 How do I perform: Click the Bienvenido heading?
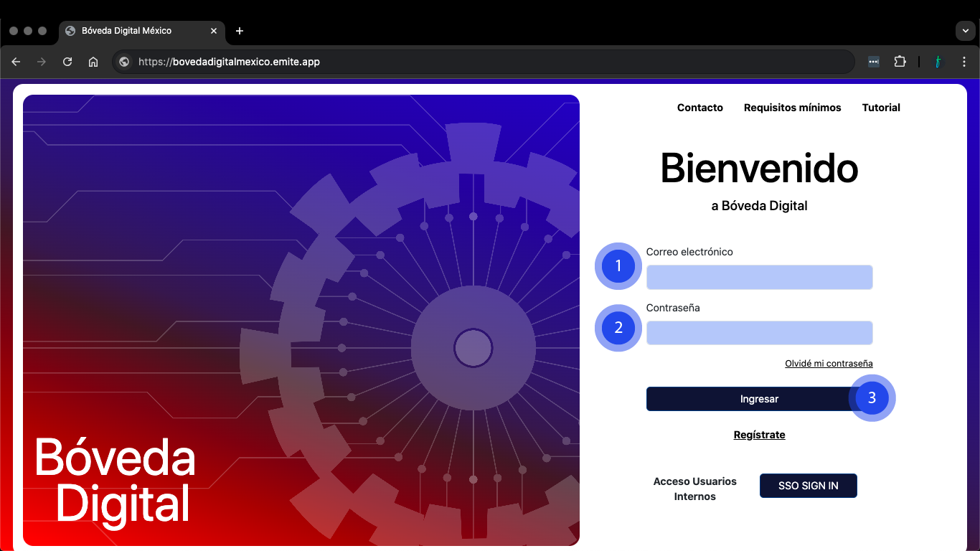(760, 168)
